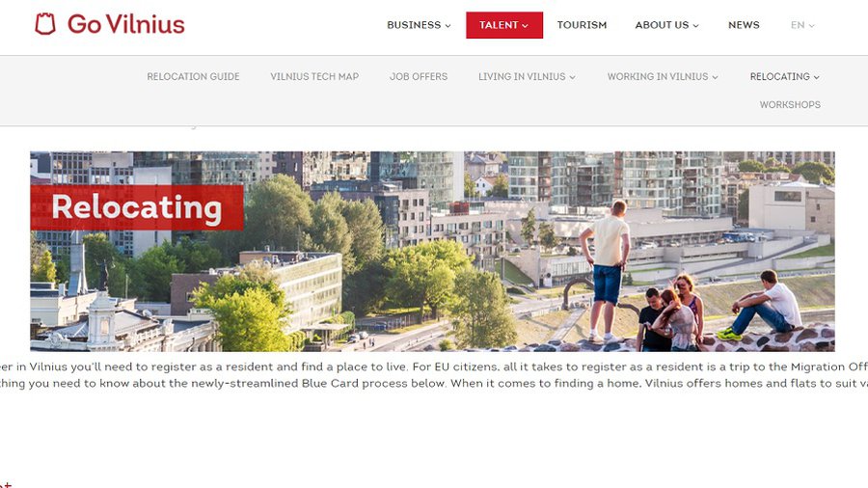868x488 pixels.
Task: Open the Go Vilnius home link text
Action: tap(125, 24)
